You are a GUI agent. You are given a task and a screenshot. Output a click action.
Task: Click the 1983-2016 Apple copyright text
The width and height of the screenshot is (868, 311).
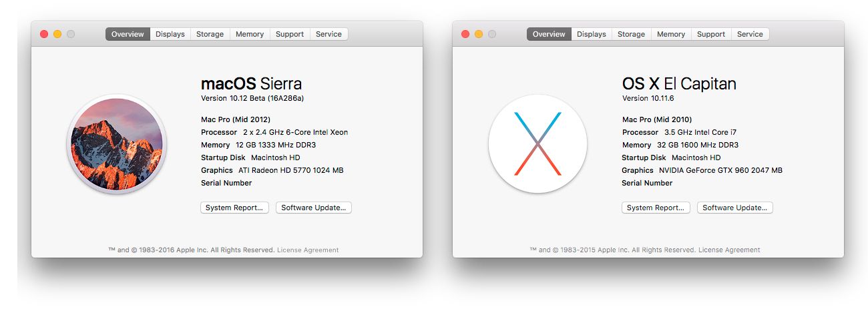(x=192, y=250)
